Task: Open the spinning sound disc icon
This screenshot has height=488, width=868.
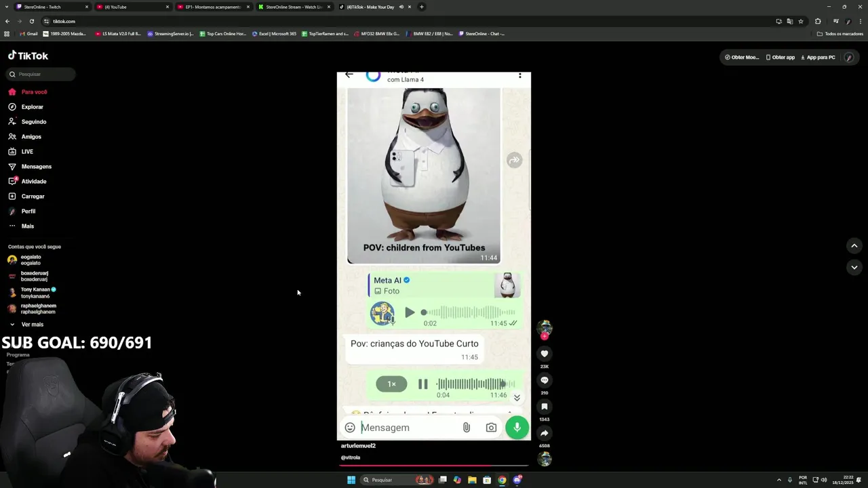Action: [x=544, y=459]
